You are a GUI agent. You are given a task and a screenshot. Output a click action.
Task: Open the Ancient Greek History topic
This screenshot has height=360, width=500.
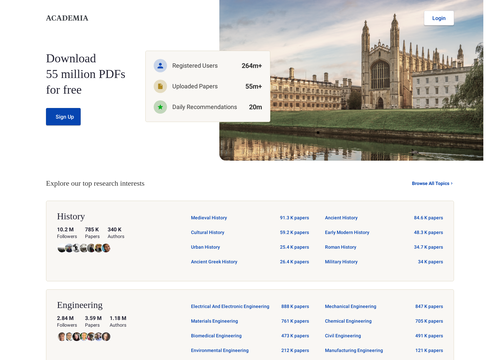[x=214, y=262]
